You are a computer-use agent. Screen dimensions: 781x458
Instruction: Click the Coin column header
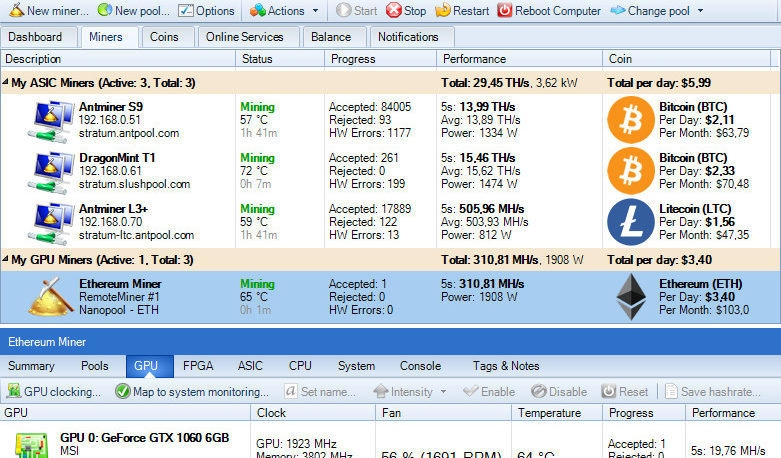coord(686,59)
